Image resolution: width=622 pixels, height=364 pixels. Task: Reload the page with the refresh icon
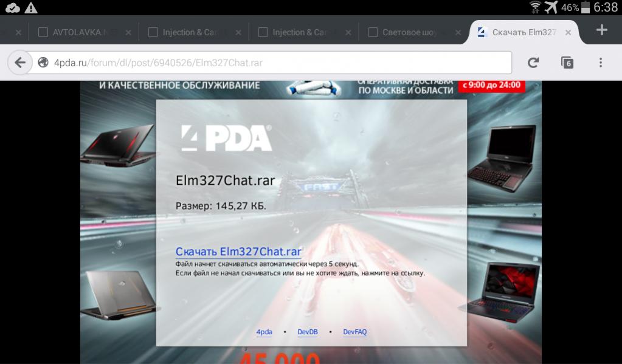tap(533, 63)
